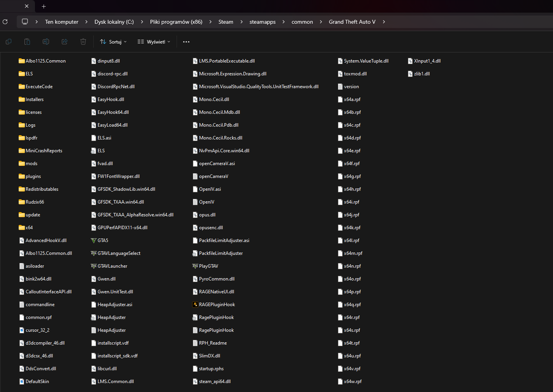Open the three-dots more options menu
553x392 pixels.
[x=186, y=42]
